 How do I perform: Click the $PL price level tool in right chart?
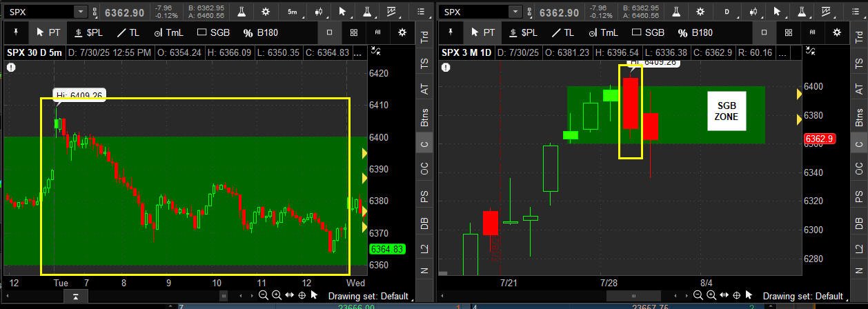pos(522,32)
